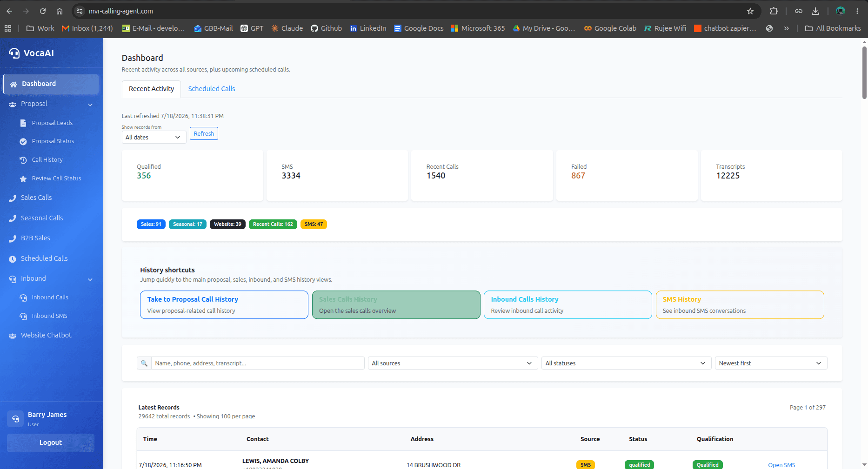Open the All dates dropdown
This screenshot has height=469, width=868.
(x=154, y=137)
